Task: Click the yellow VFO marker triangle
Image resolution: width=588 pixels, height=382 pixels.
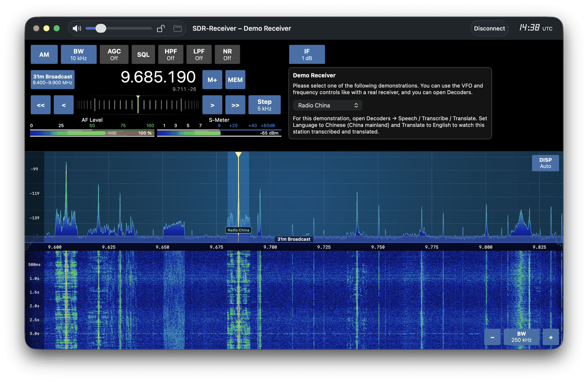Action: [x=239, y=155]
